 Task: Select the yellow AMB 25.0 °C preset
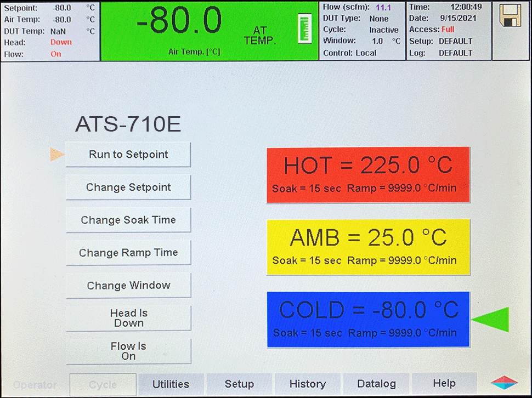(x=368, y=247)
